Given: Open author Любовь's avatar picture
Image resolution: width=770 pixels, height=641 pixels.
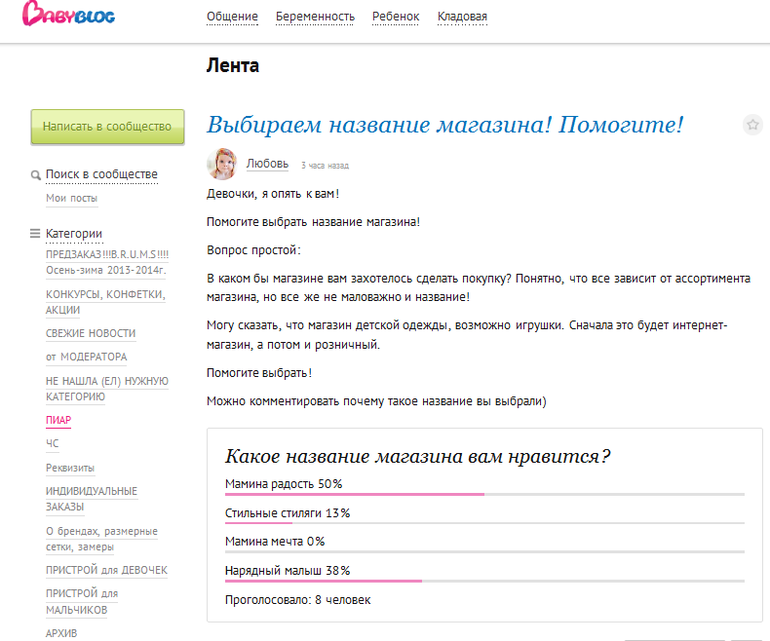Looking at the screenshot, I should point(221,163).
